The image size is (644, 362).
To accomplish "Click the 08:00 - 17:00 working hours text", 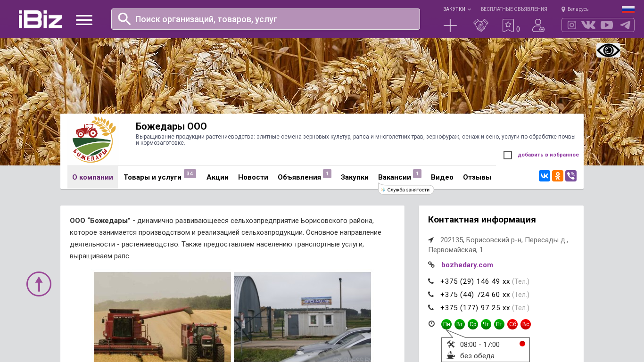I will pyautogui.click(x=480, y=345).
